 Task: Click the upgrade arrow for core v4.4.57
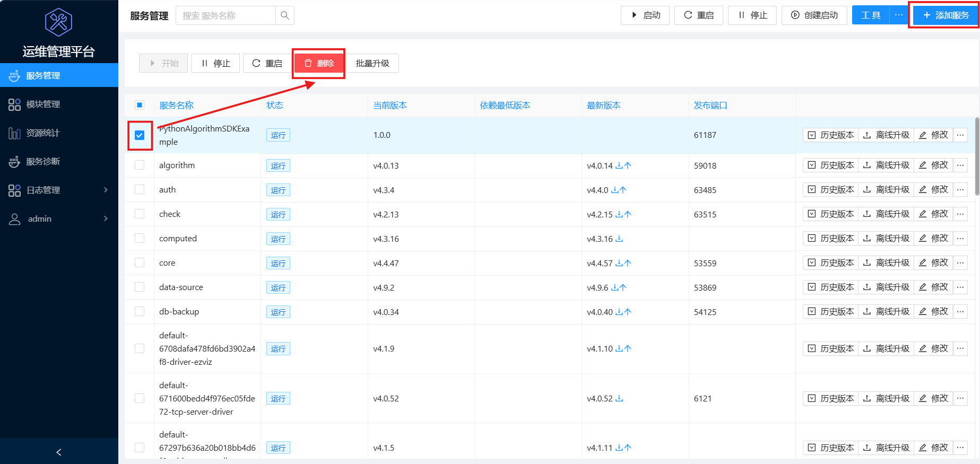coord(628,263)
